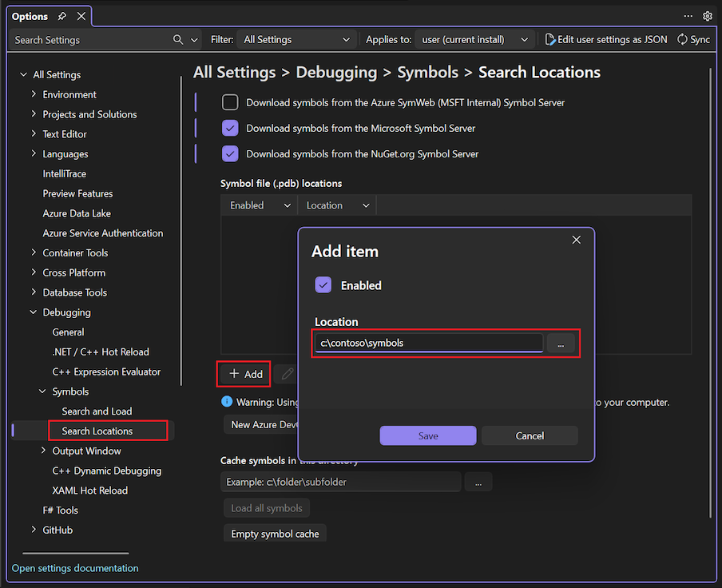Enable the Azure SymWeb Symbol Server checkbox
Image resolution: width=722 pixels, height=588 pixels.
[230, 101]
